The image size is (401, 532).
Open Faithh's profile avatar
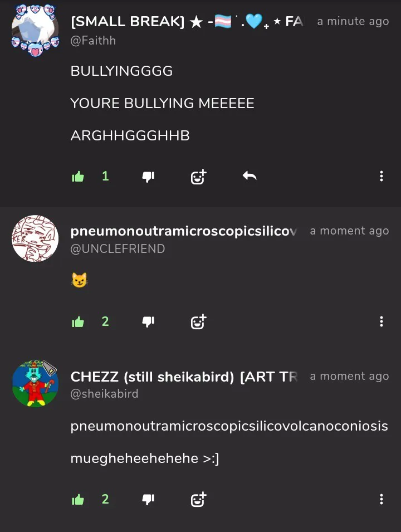(35, 30)
